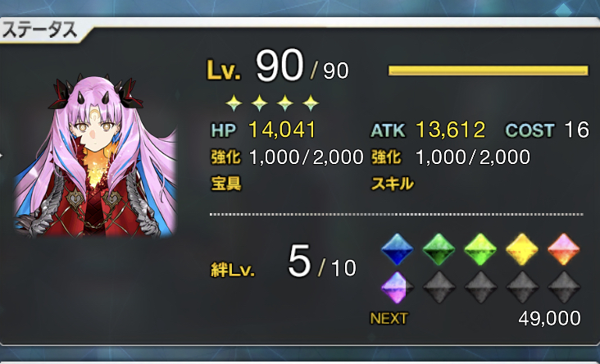Open the pink-haired servant portrait
The image size is (600, 364).
(96, 156)
